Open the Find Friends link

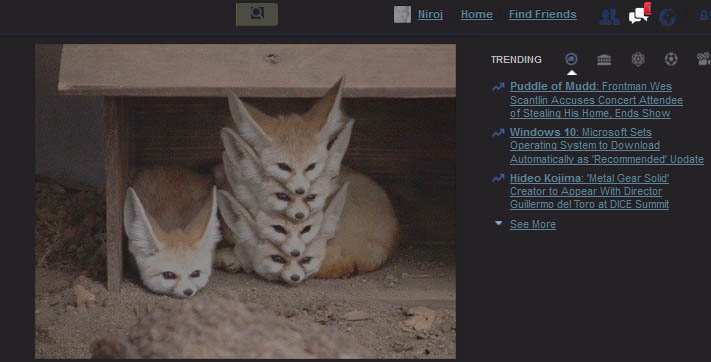(x=542, y=15)
